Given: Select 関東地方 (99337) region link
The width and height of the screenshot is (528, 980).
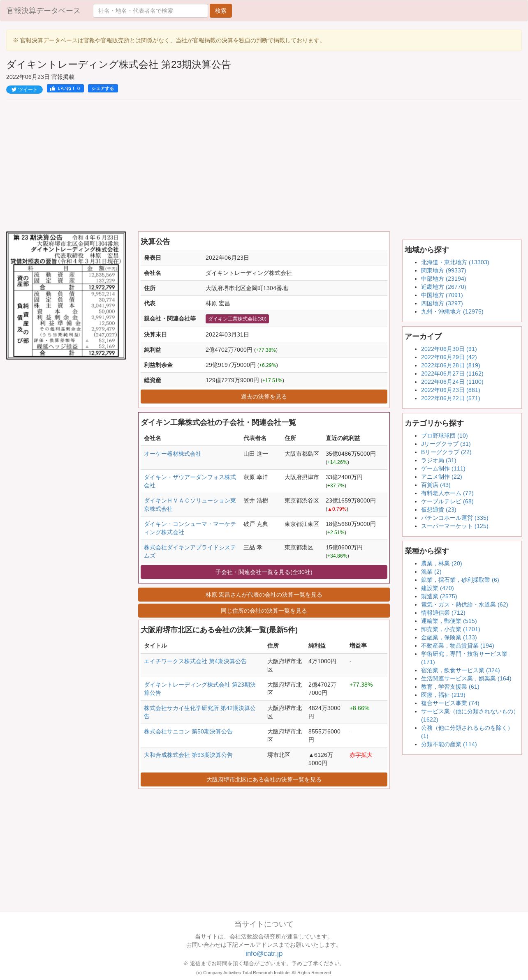Looking at the screenshot, I should [x=443, y=270].
